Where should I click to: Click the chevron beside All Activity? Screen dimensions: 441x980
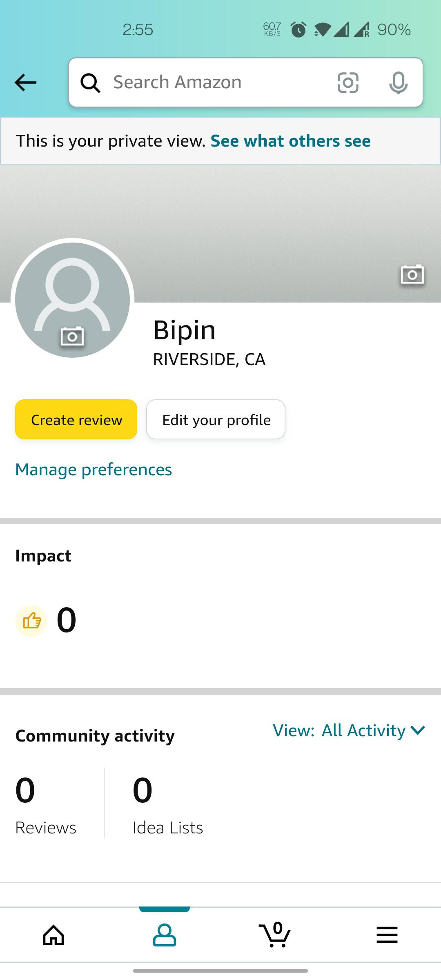click(x=418, y=731)
